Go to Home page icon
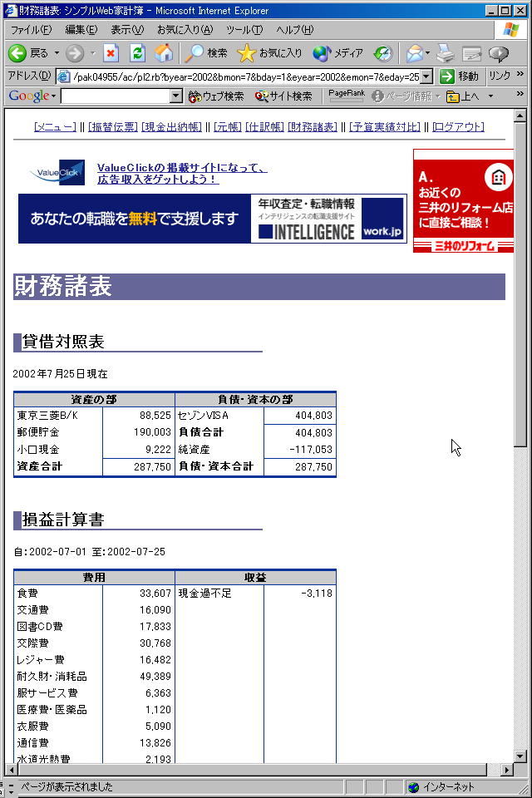Viewport: 532px width, 798px height. (x=165, y=53)
